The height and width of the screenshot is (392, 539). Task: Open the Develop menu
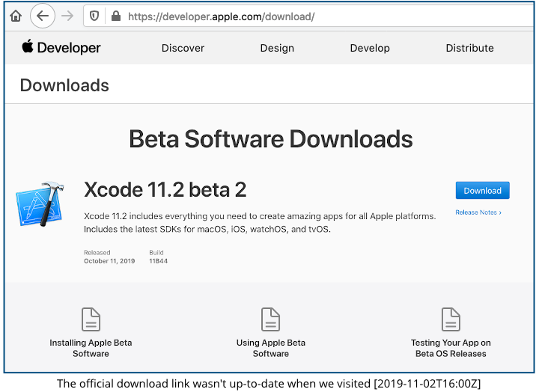(x=370, y=48)
